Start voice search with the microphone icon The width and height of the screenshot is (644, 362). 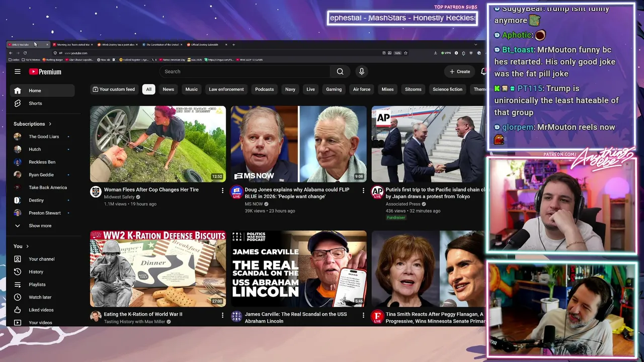(x=361, y=71)
